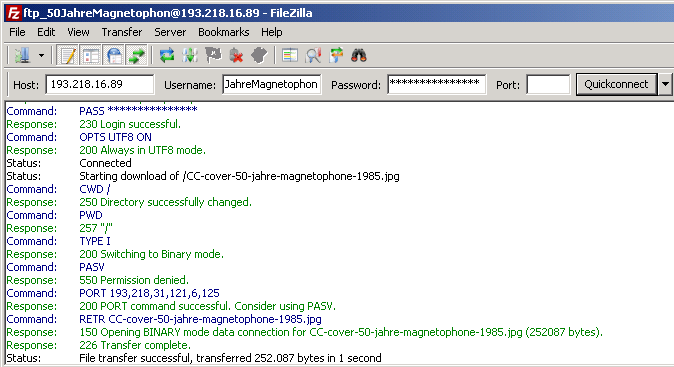674x367 pixels.
Task: Toggle the transfer queue display
Action: pyautogui.click(x=137, y=55)
